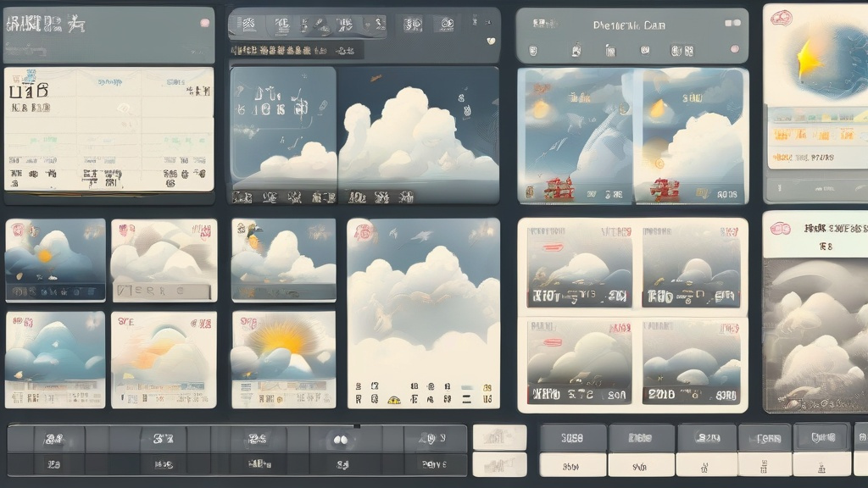Click the paper plane icon above the cloud illustration
Viewport: 868px width, 488px height.
(376, 77)
